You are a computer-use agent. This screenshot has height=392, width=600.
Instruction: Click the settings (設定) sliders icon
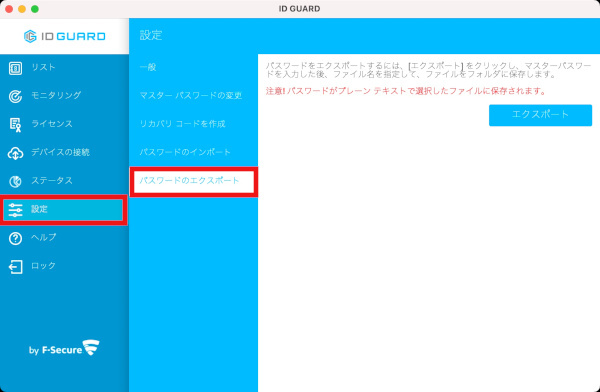click(x=15, y=210)
